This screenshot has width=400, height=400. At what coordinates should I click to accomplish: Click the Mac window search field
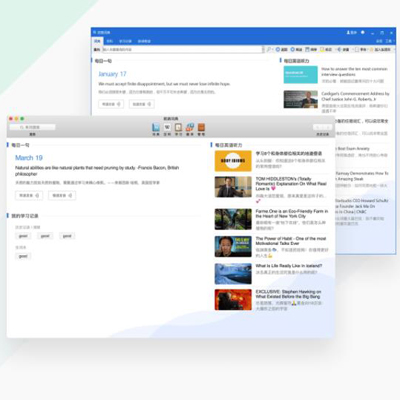click(x=32, y=127)
